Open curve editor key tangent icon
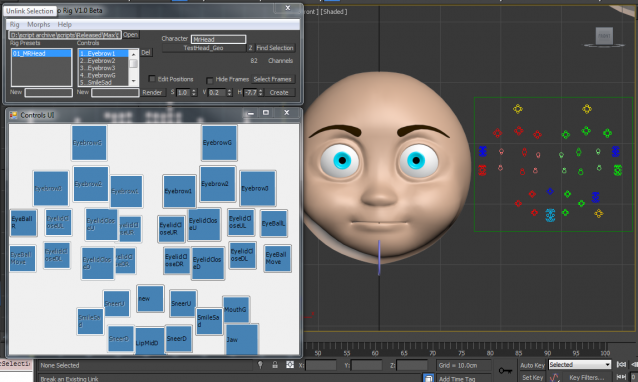This screenshot has width=638, height=382. 554,378
